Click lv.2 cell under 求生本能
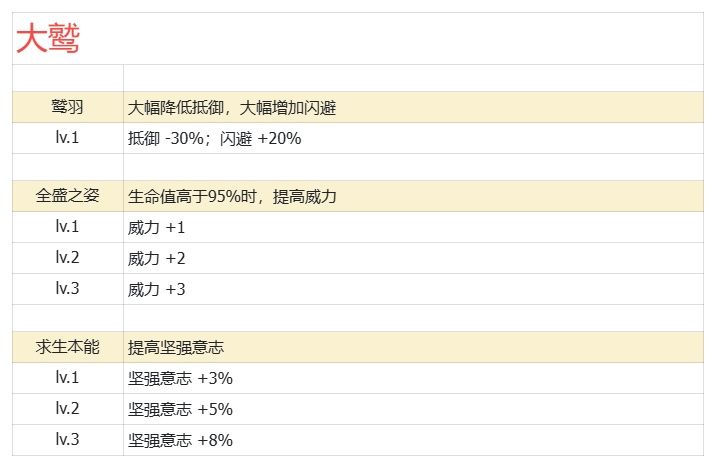 pyautogui.click(x=68, y=409)
